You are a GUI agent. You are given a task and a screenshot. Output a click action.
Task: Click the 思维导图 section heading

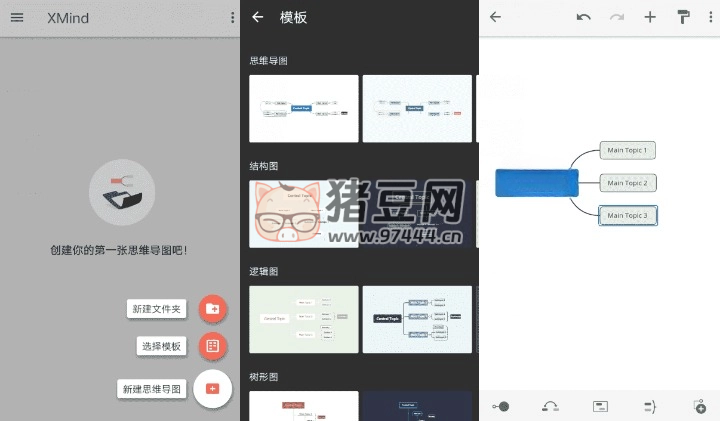click(269, 61)
